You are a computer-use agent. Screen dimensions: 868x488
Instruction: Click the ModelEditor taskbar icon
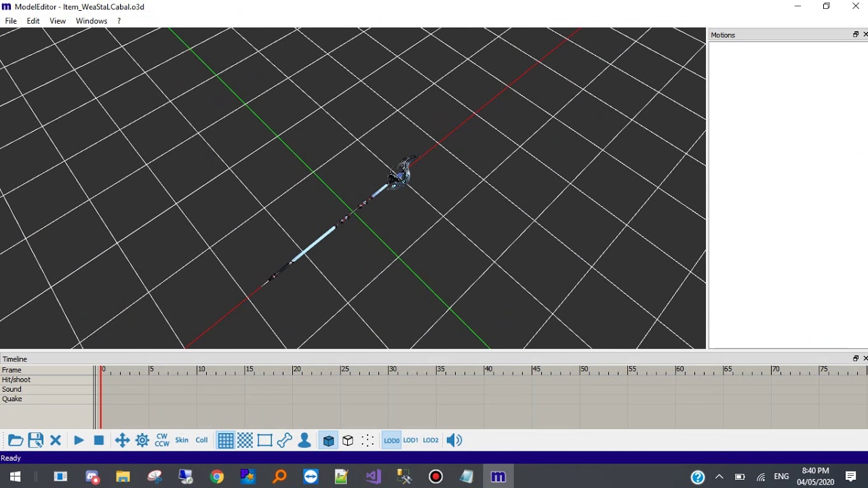(x=498, y=476)
